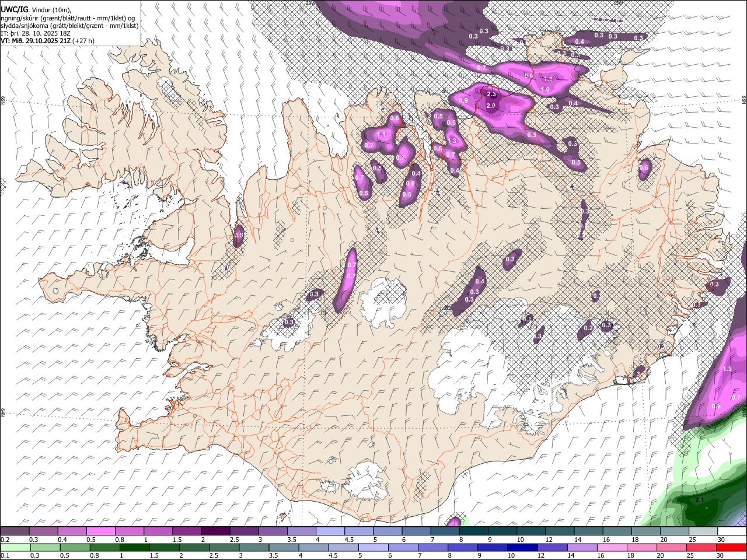
Task: Pick the dark green rain swatch labeled 1
Action: [x=134, y=547]
